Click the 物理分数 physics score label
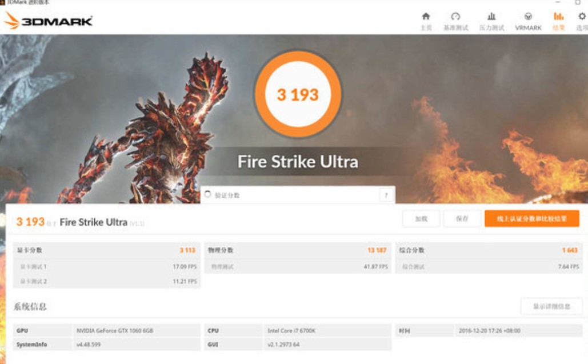The width and height of the screenshot is (588, 364). tap(221, 250)
